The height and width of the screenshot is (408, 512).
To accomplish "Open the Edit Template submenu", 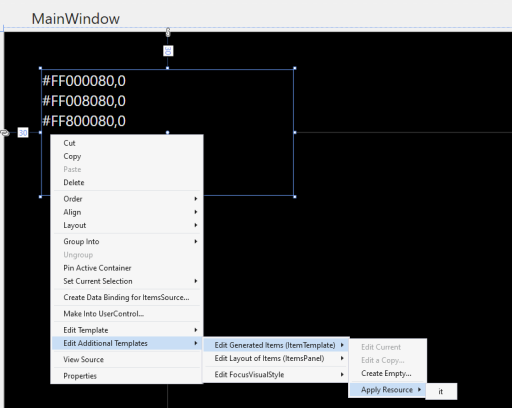I will [127, 330].
